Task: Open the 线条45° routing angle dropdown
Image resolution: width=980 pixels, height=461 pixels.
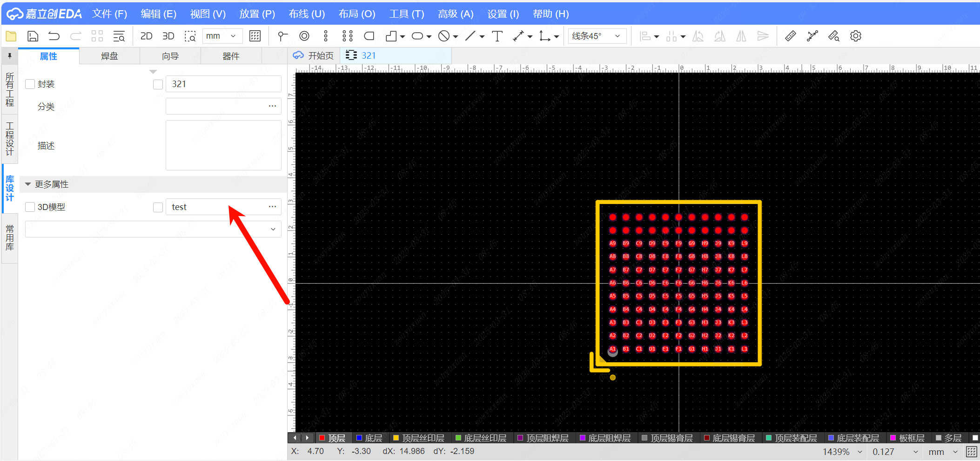Action: tap(597, 36)
